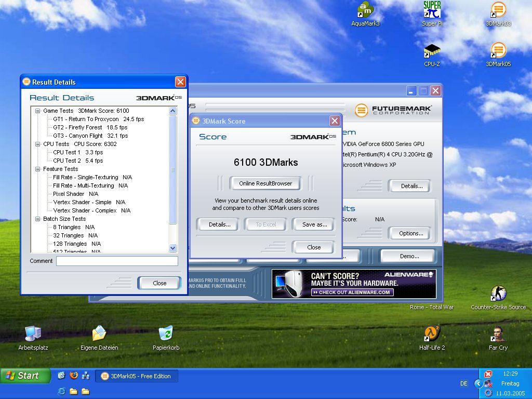Viewport: 532px width, 399px height.
Task: Select the CPU Test 2 row
Action: [78, 161]
